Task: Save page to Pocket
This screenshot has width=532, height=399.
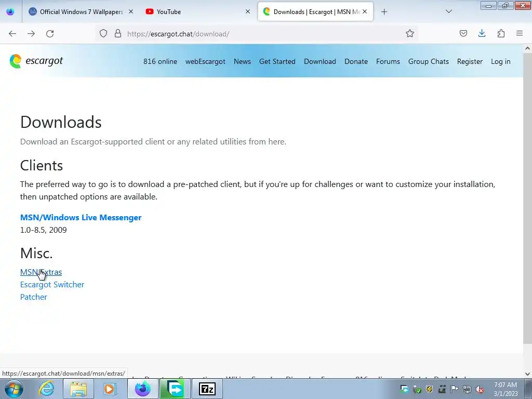Action: pos(463,33)
